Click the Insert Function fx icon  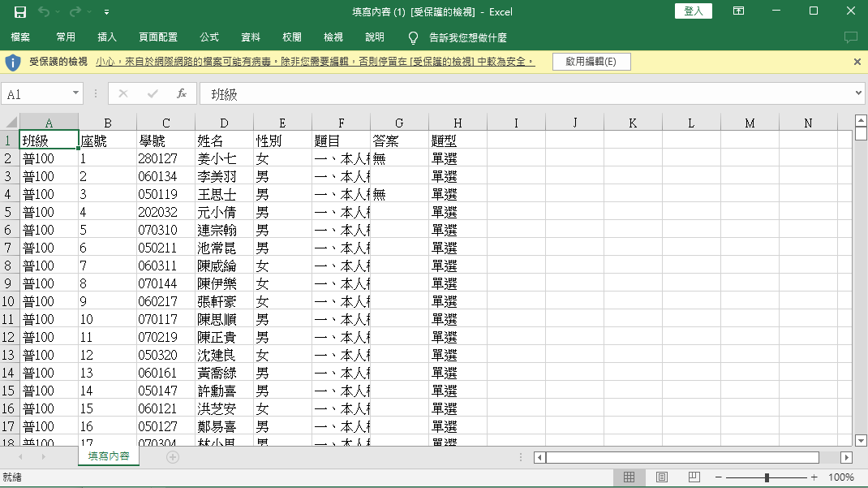(x=182, y=93)
